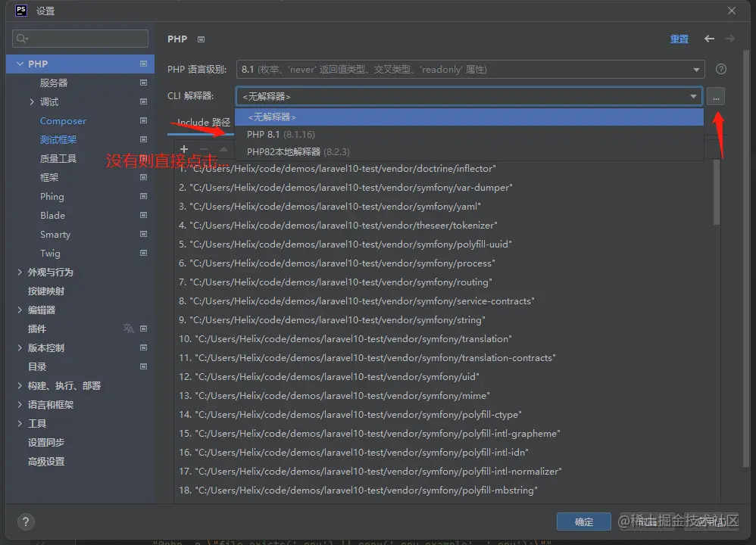Expand the 外观与行为 tree node
The height and width of the screenshot is (545, 756).
coord(20,272)
